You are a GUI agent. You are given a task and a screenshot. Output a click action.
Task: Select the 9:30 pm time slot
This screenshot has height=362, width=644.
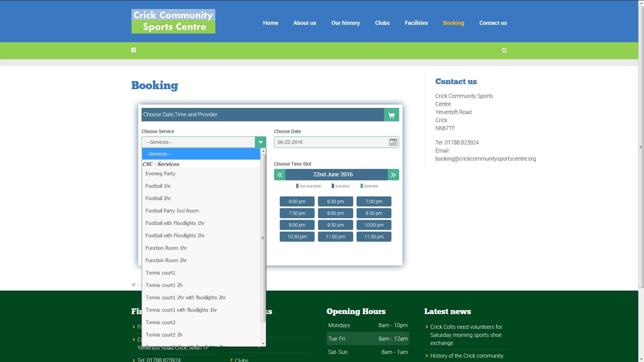(335, 225)
